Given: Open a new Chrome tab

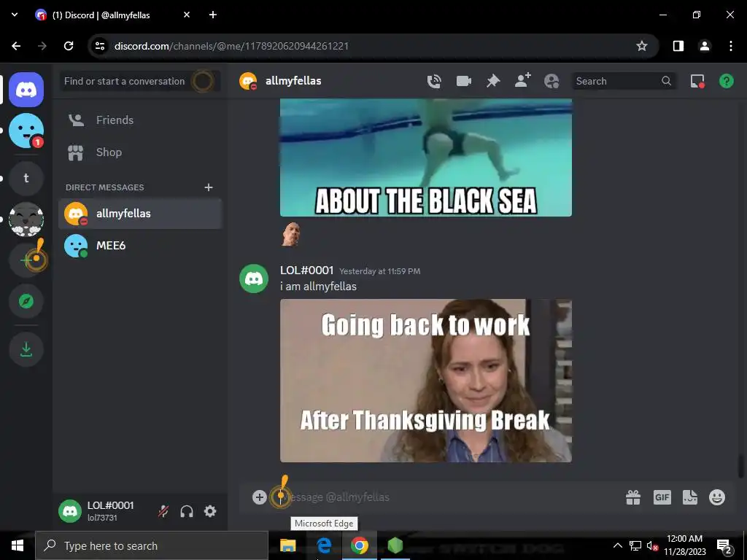Looking at the screenshot, I should pyautogui.click(x=213, y=15).
